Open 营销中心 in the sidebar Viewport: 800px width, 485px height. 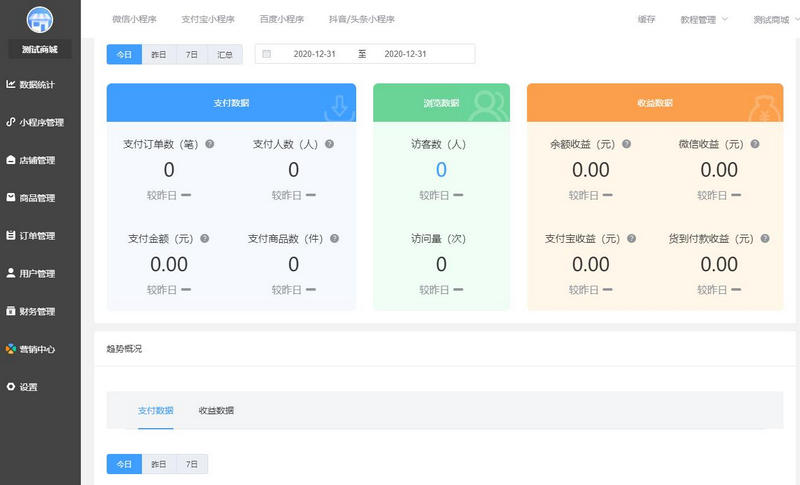(37, 349)
